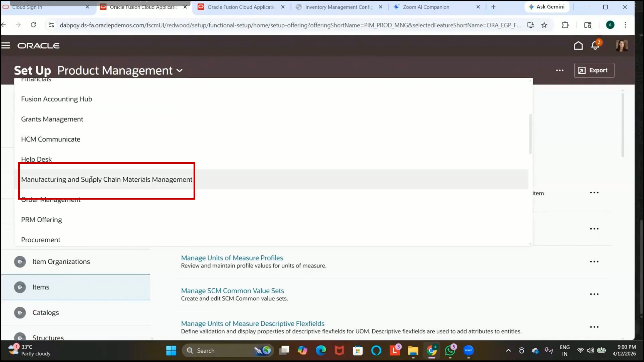Go back in browser history

pos(4,25)
